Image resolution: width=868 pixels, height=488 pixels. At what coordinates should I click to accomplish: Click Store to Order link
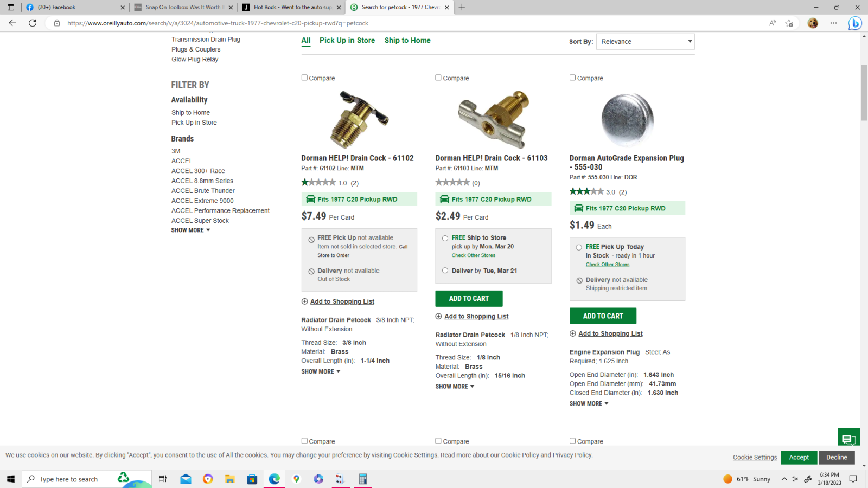(x=333, y=255)
